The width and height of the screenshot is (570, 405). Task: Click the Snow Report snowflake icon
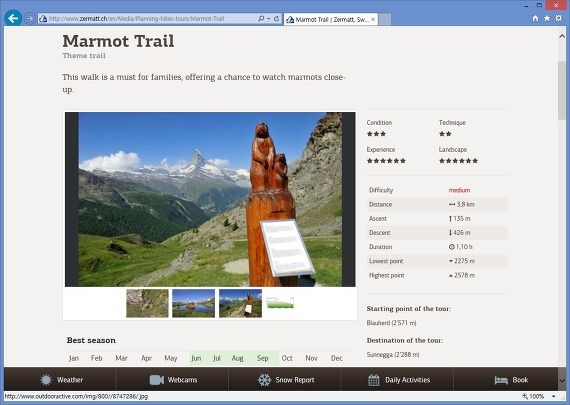pos(264,380)
